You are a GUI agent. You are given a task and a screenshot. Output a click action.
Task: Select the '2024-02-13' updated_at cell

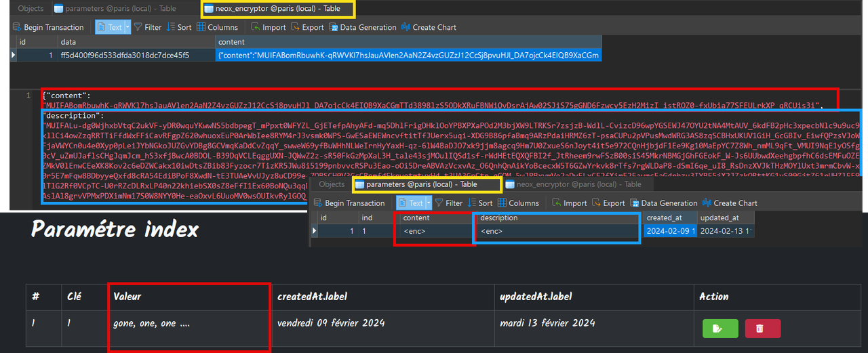(x=726, y=231)
